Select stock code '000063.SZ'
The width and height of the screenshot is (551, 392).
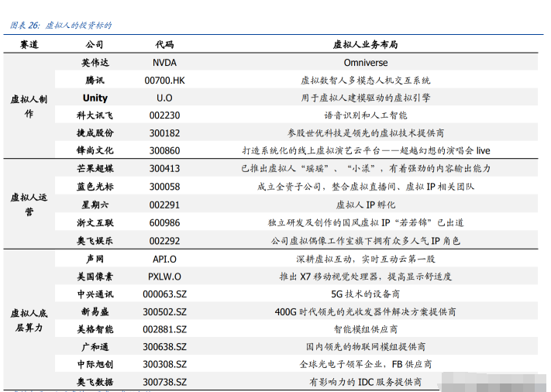pyautogui.click(x=164, y=294)
